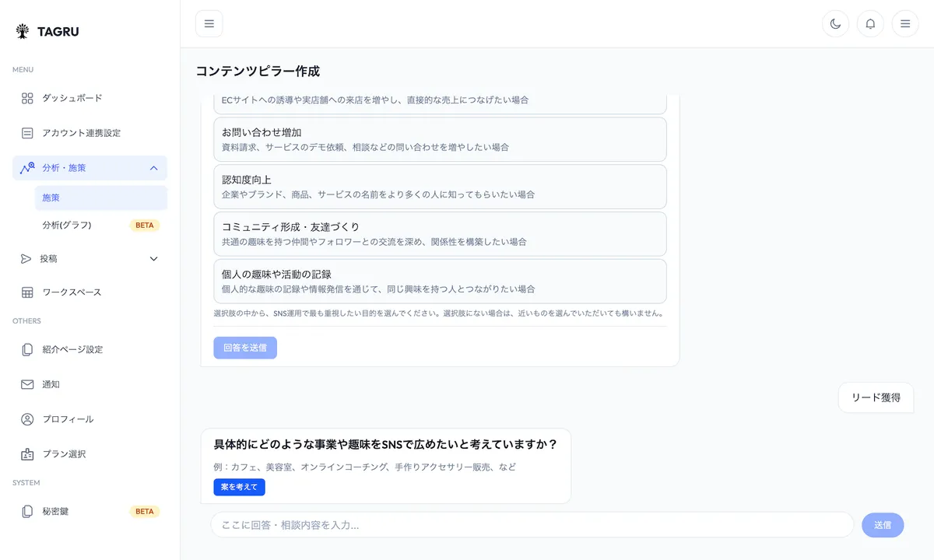Select the 認知度向上 goal option
The image size is (934, 560).
pyautogui.click(x=440, y=186)
